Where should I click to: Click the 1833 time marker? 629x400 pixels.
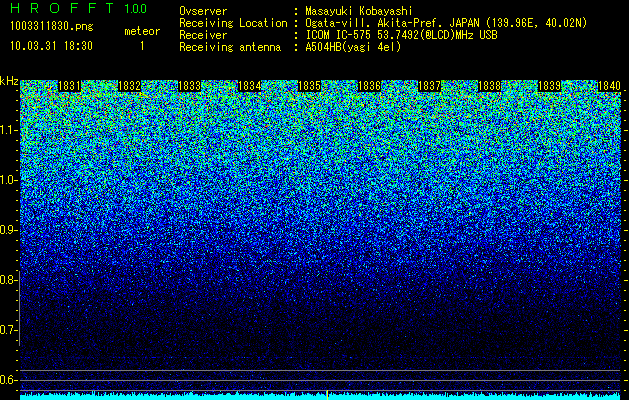coord(189,86)
